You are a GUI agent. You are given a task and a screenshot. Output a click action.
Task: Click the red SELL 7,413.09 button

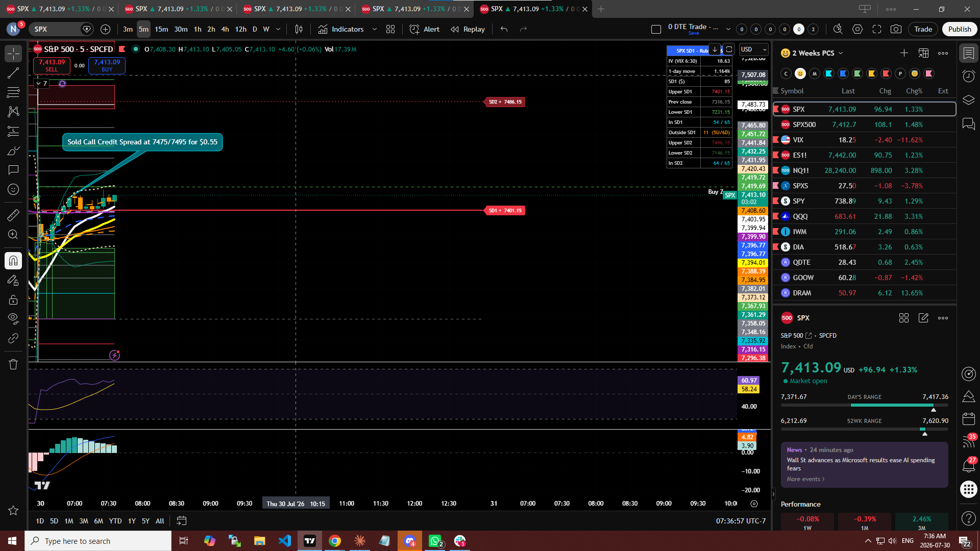pyautogui.click(x=52, y=65)
